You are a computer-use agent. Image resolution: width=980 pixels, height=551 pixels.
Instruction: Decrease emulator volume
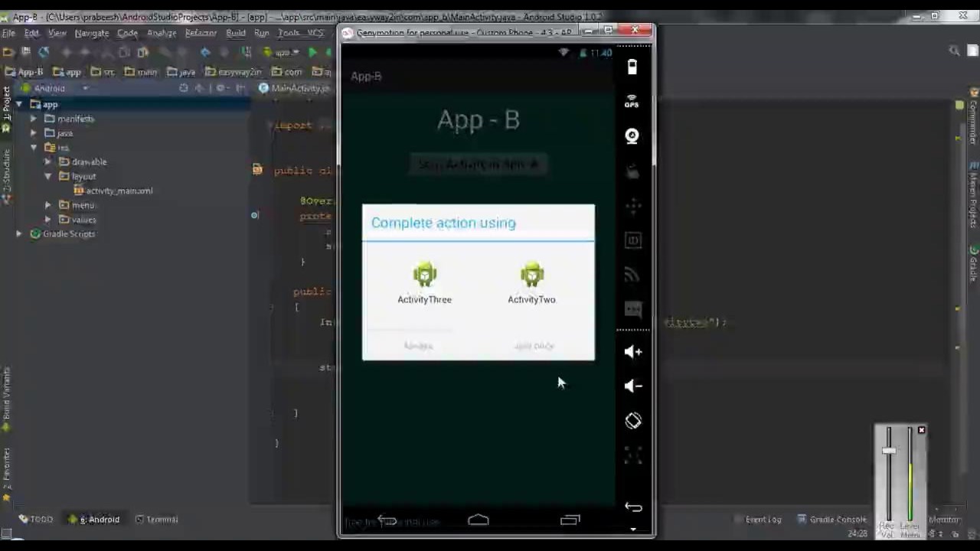[632, 386]
